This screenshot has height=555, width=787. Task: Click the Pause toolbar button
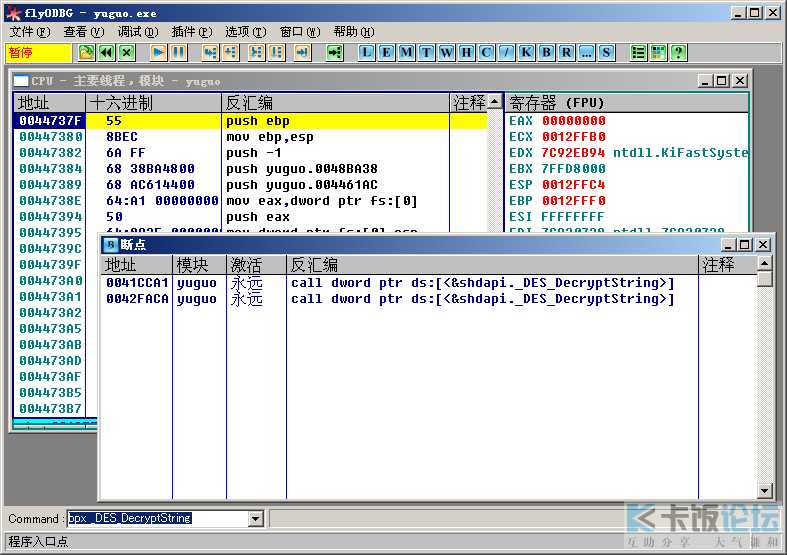click(x=178, y=52)
